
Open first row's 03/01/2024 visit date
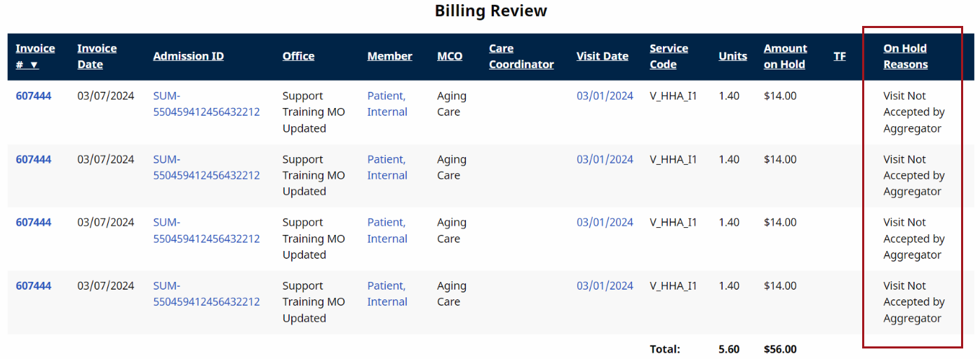tap(605, 96)
